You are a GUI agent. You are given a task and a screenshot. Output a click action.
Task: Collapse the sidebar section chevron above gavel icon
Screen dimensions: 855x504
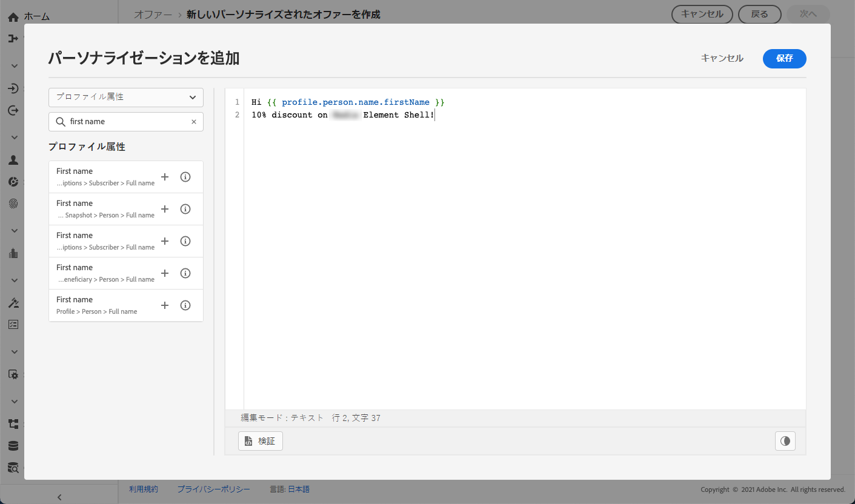[15, 280]
